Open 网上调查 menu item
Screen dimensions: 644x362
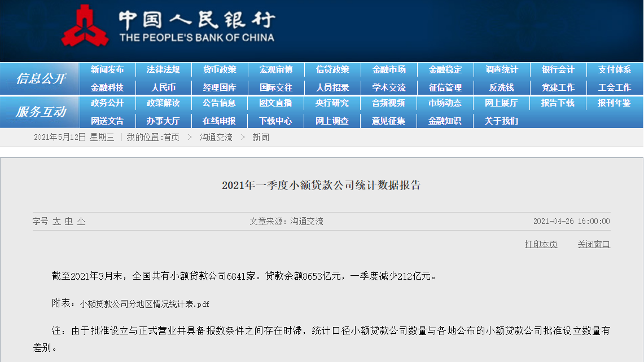tap(332, 121)
